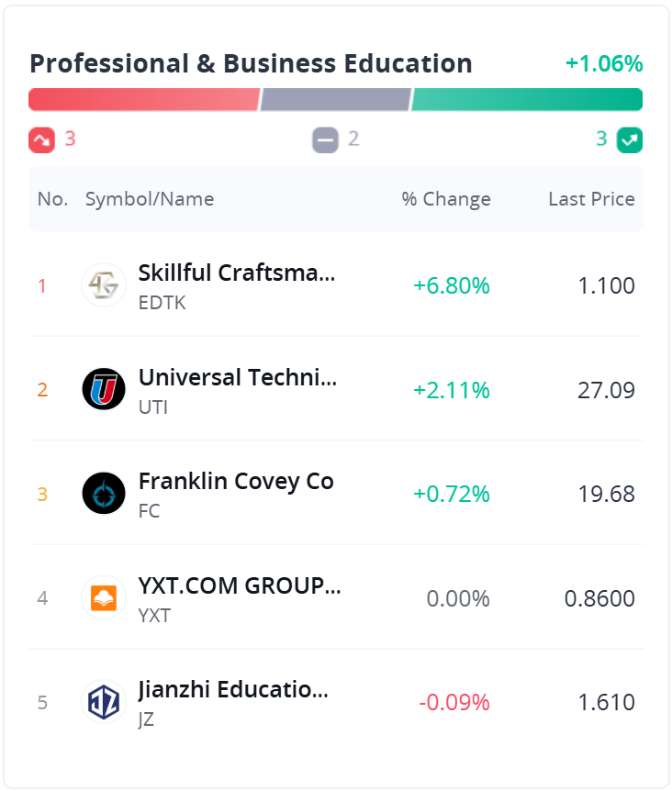Image resolution: width=672 pixels, height=791 pixels.
Task: Click the red declining stocks arrow icon
Action: coord(42,139)
